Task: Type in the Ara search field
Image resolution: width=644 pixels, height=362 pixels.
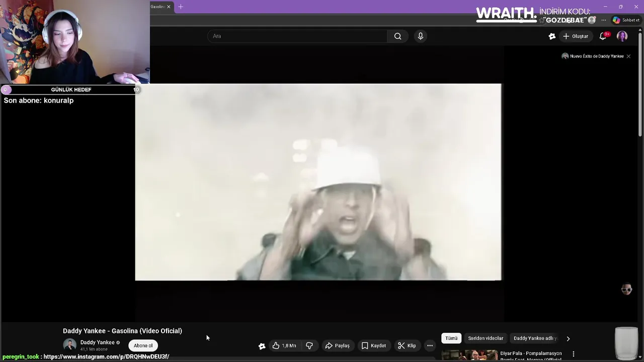Action: 297,36
